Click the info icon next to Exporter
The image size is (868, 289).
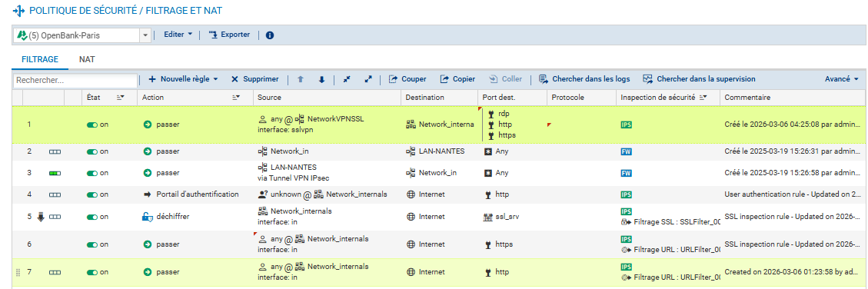[270, 35]
